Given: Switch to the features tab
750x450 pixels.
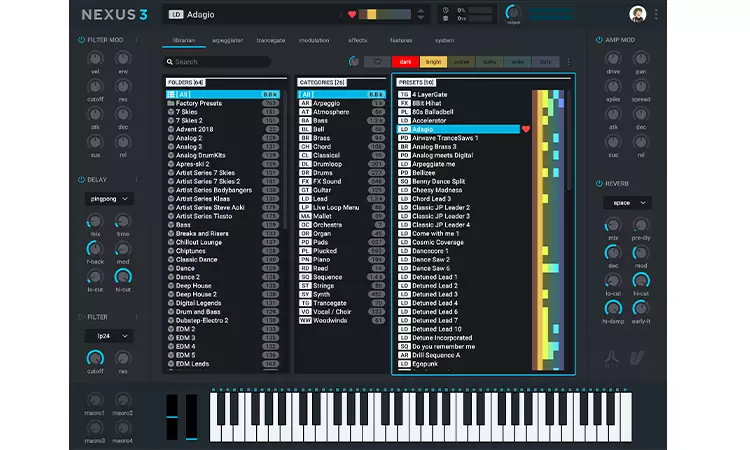Looking at the screenshot, I should (x=401, y=40).
